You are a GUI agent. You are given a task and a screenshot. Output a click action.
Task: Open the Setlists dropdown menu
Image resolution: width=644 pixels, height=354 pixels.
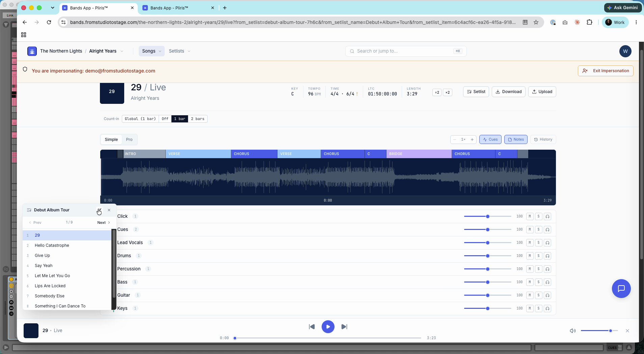click(180, 51)
